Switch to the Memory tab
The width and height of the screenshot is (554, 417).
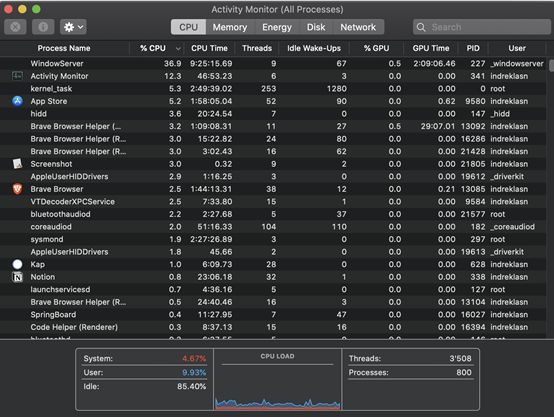point(230,27)
